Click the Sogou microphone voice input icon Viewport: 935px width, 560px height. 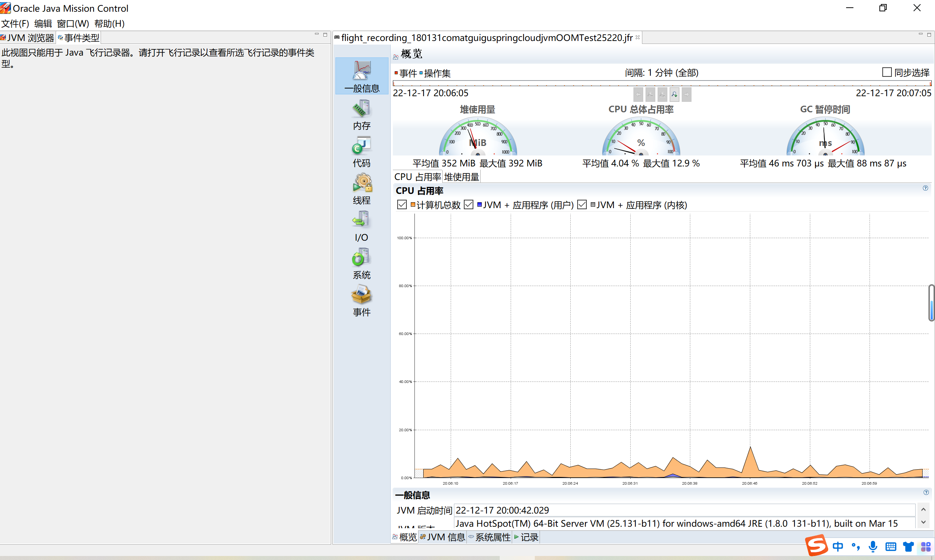(x=873, y=546)
